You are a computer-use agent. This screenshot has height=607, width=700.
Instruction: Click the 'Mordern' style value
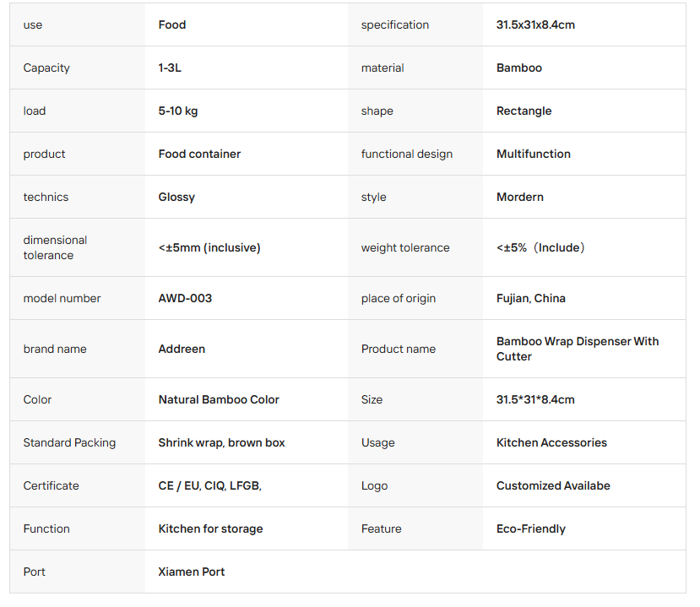(x=519, y=197)
